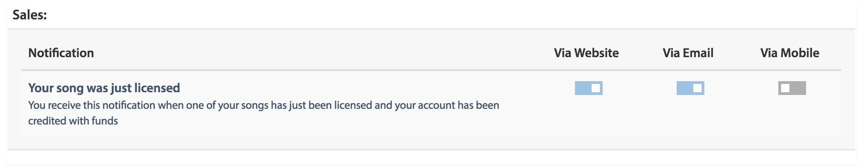Click the 'credited with funds' text line
The width and height of the screenshot is (868, 166).
click(73, 121)
